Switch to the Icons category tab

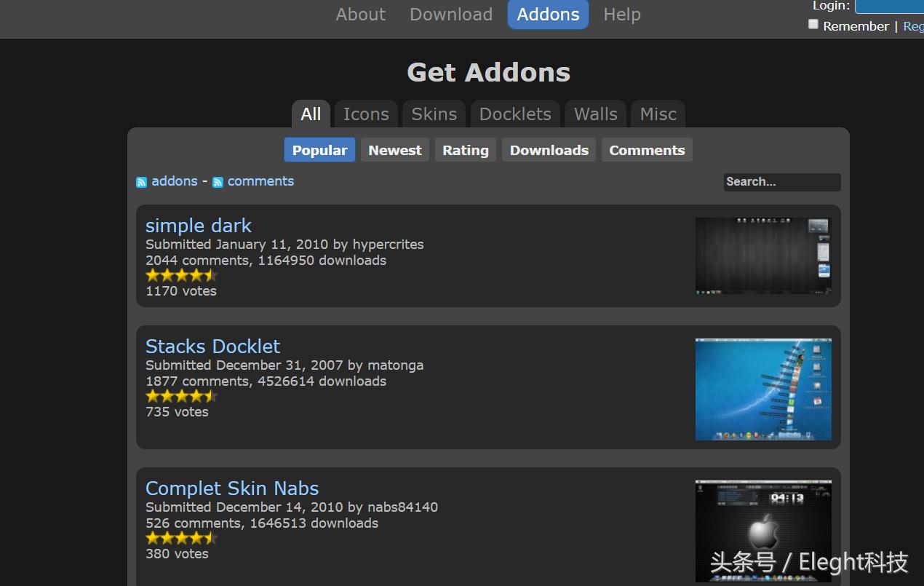[366, 114]
